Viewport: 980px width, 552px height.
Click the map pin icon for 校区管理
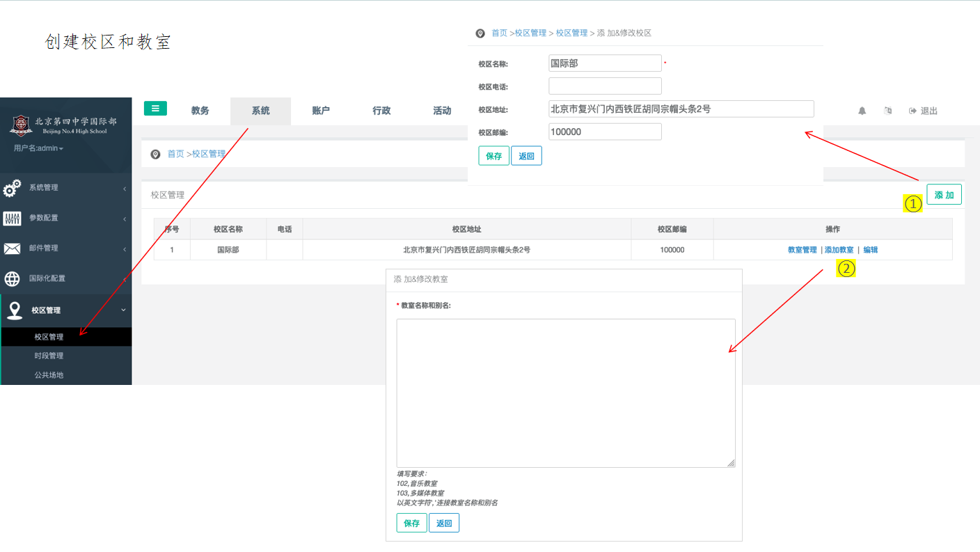(14, 310)
